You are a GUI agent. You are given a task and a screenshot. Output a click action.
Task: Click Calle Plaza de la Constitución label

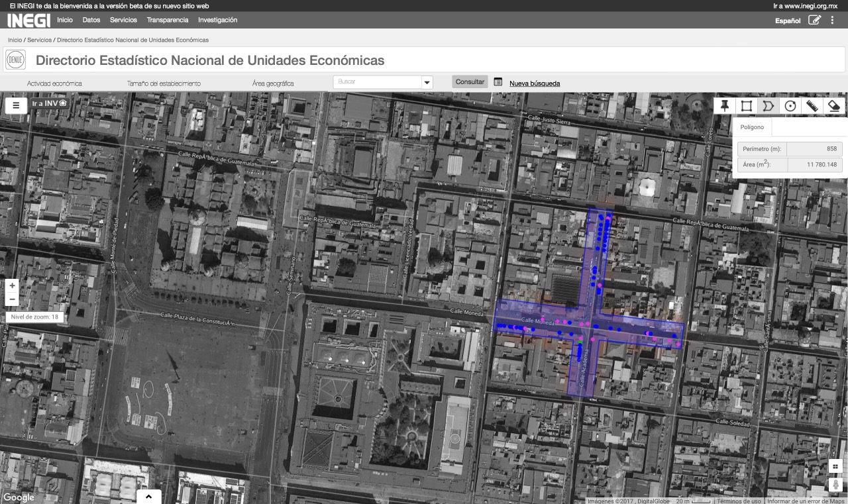pyautogui.click(x=197, y=319)
